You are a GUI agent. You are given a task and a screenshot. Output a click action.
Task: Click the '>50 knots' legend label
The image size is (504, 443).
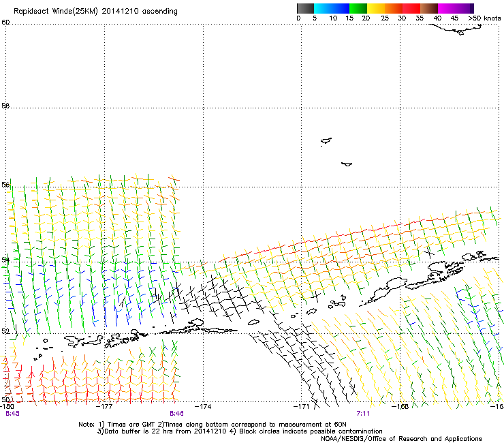(x=484, y=18)
